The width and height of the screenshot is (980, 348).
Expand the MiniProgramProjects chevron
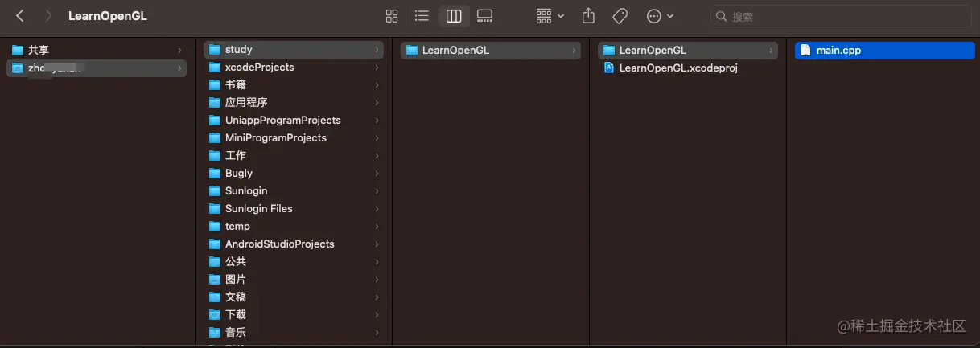point(377,138)
